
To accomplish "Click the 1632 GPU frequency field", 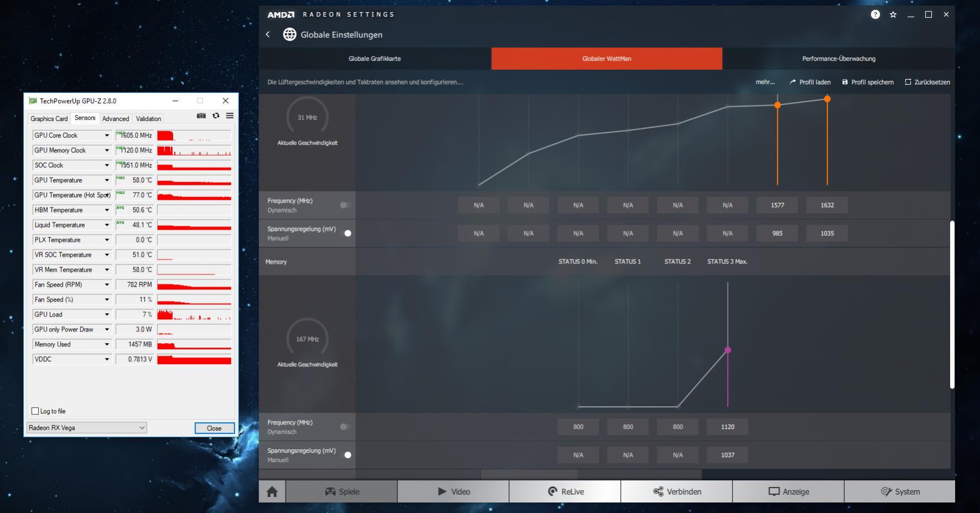I will (827, 205).
